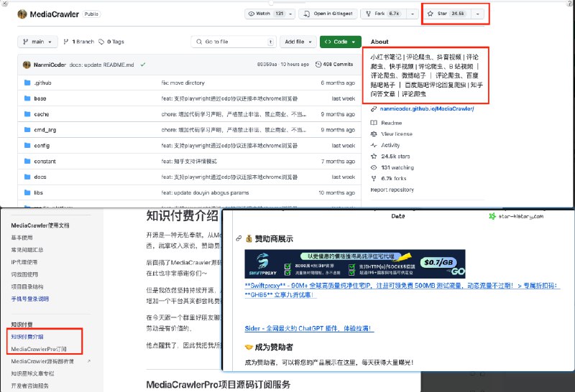
Task: Click the green commit status checkmark
Action: coord(142,65)
